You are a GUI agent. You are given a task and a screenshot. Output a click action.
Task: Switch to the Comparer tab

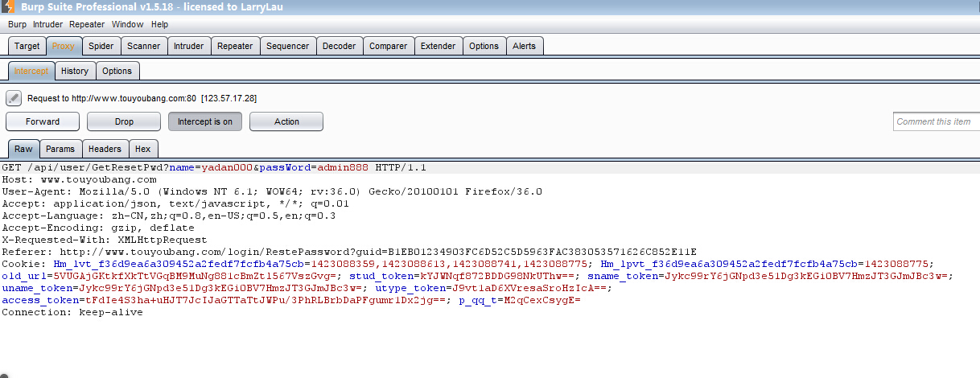388,46
